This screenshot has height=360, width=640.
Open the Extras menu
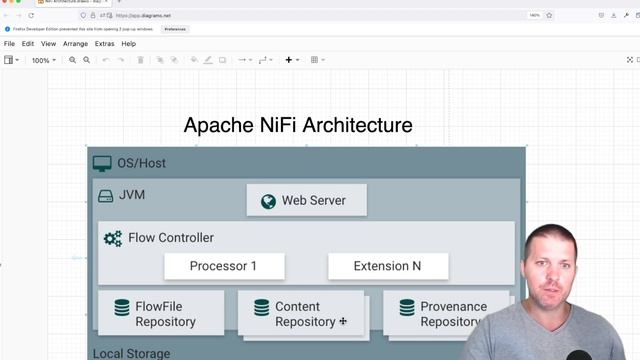104,44
